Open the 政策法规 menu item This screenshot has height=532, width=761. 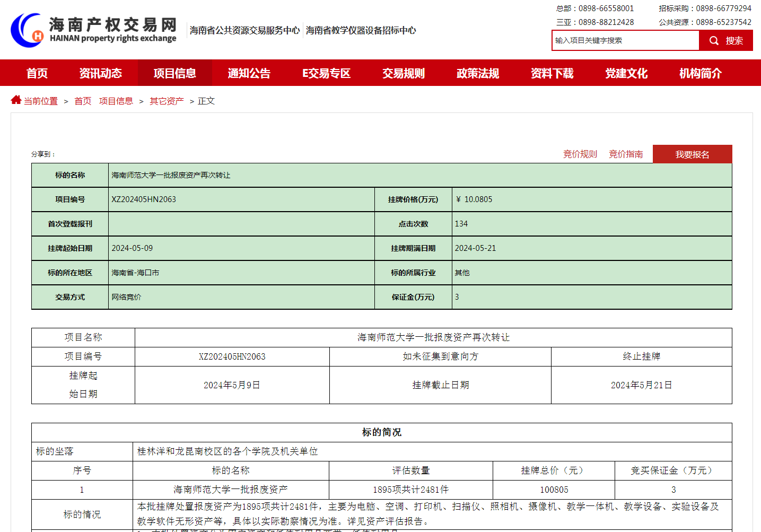(x=478, y=73)
